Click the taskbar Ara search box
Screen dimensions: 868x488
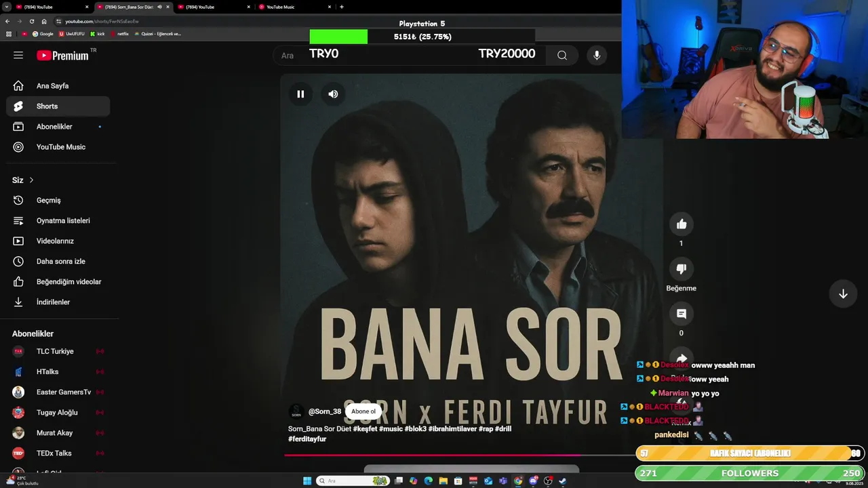click(353, 481)
